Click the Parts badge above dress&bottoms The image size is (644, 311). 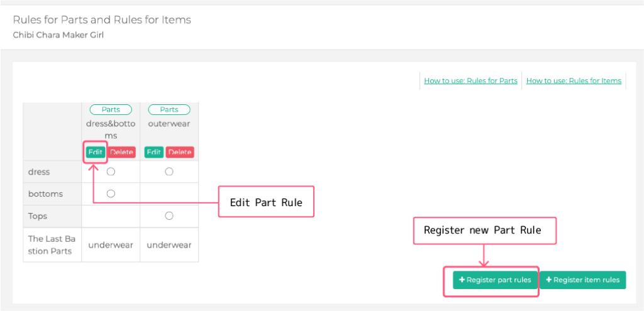111,109
